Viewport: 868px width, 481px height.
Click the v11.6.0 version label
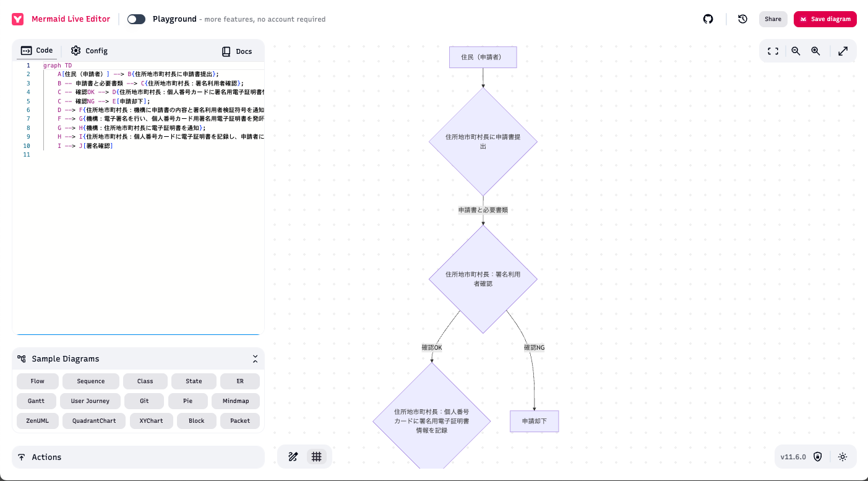pos(793,457)
